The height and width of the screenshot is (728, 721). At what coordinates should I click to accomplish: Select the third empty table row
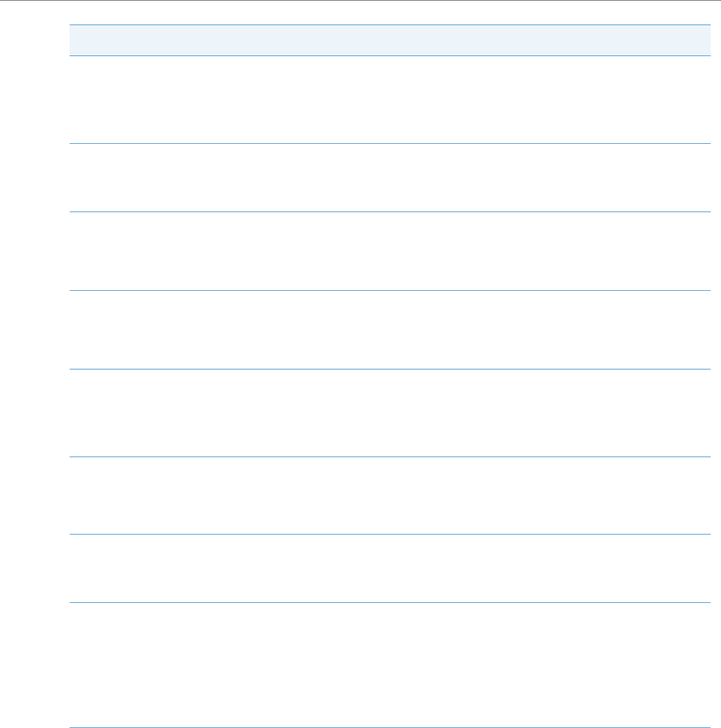[390, 251]
